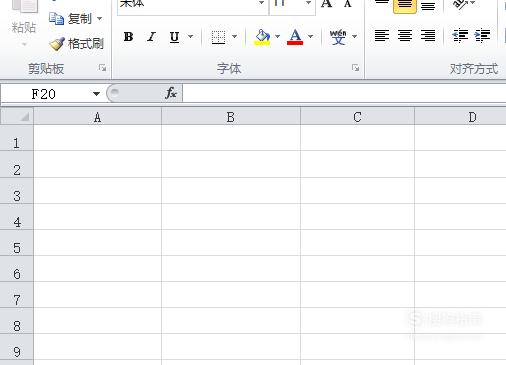Click the text orientation icon

click(460, 5)
